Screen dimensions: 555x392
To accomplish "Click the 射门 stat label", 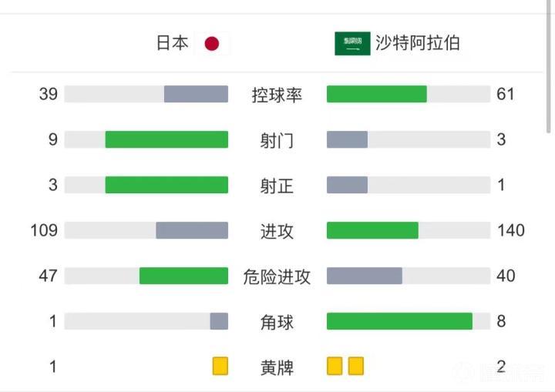I will coord(277,140).
